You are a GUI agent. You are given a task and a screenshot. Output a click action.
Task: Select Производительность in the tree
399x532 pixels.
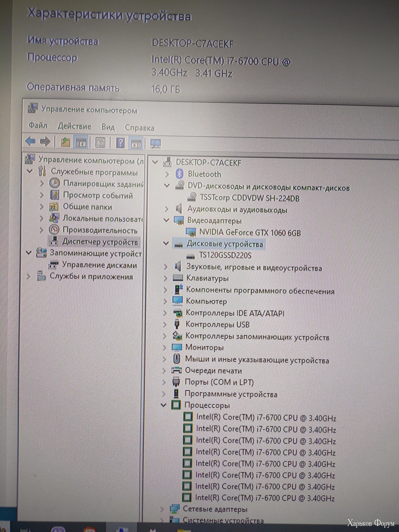click(100, 230)
